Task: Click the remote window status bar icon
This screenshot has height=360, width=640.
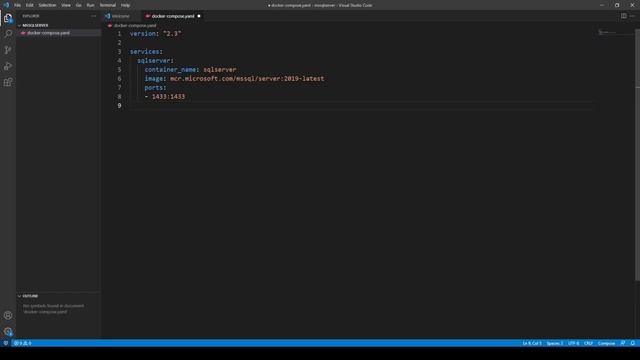Action: (x=6, y=343)
